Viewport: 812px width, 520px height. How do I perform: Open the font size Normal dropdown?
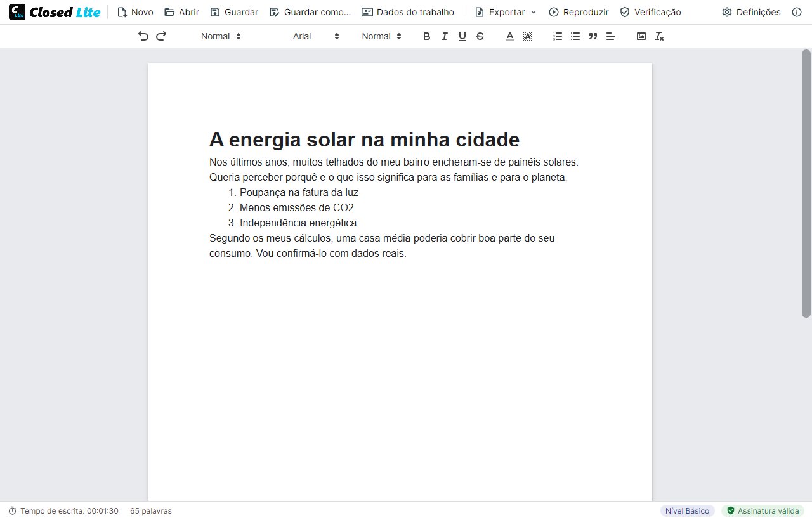pos(382,36)
